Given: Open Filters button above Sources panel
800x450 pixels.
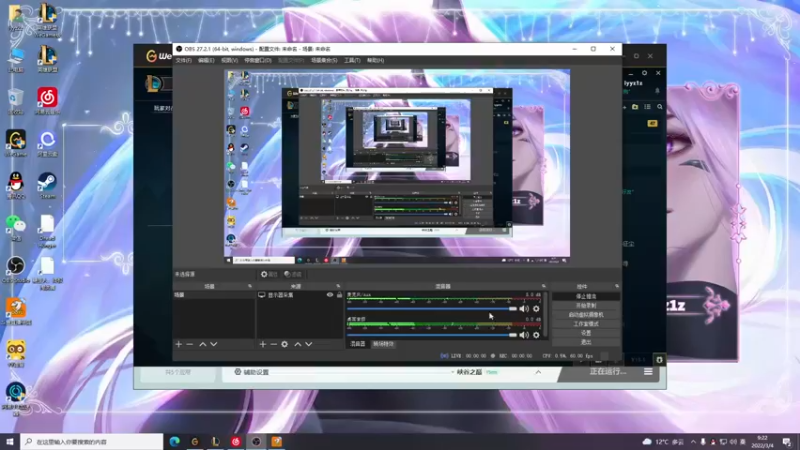Looking at the screenshot, I should (293, 274).
